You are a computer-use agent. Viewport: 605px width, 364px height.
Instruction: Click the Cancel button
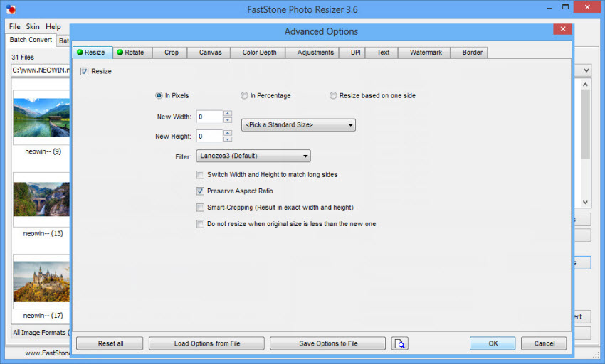544,343
